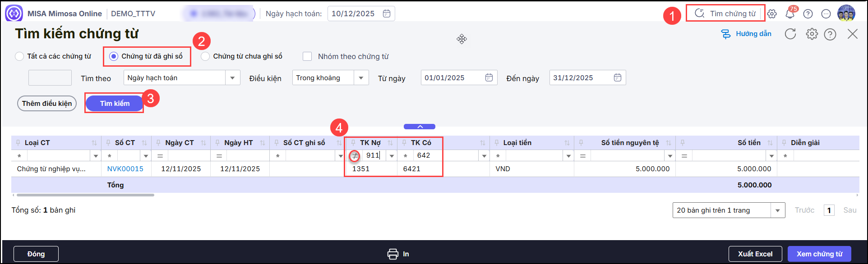
Task: Select Chứng từ đã ghi sổ radio
Action: [114, 56]
